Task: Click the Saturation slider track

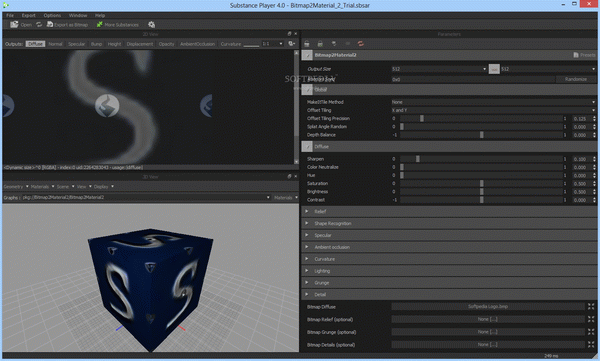Action: point(481,183)
